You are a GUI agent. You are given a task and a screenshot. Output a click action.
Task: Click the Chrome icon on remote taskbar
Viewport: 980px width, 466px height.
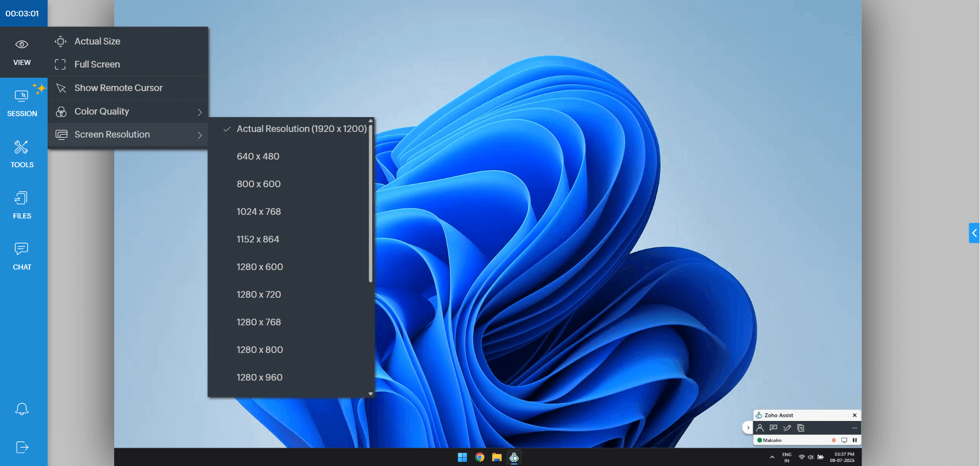click(480, 457)
